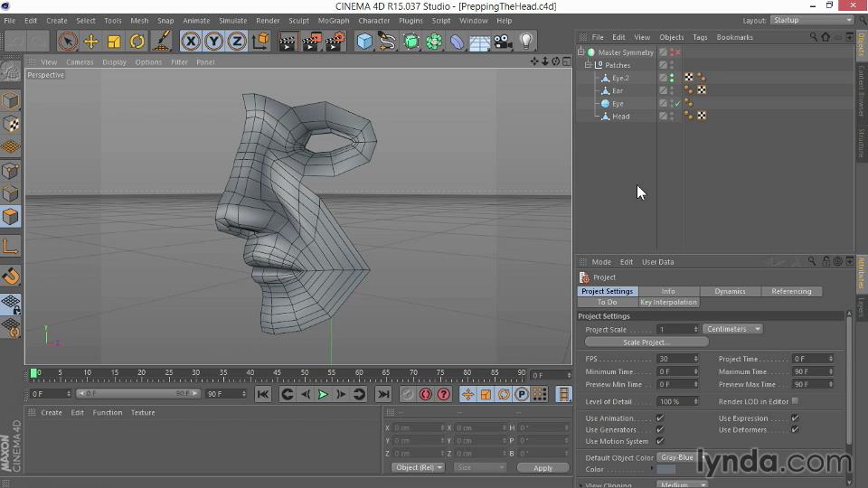Open the Centimeters unit dropdown
The height and width of the screenshot is (488, 868).
(732, 329)
